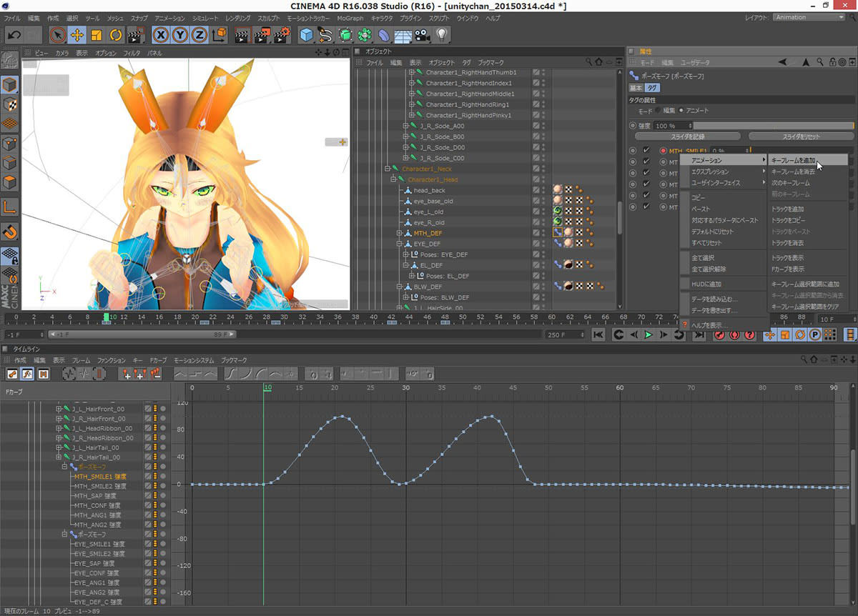Click the スライダをリセット button
The height and width of the screenshot is (616, 858).
click(801, 136)
